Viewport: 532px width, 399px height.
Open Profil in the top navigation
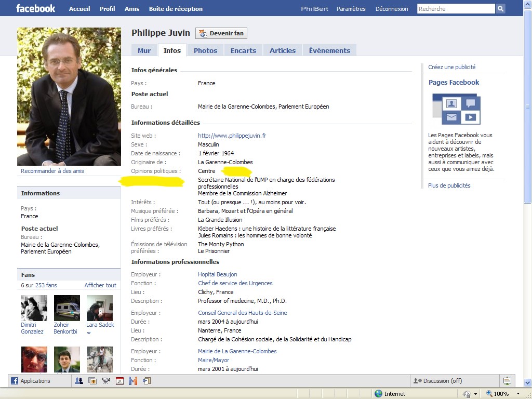click(x=107, y=9)
